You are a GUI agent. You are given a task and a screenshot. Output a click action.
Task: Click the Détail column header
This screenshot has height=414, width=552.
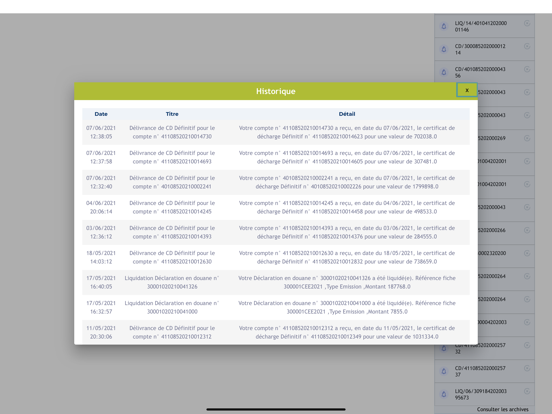point(347,114)
